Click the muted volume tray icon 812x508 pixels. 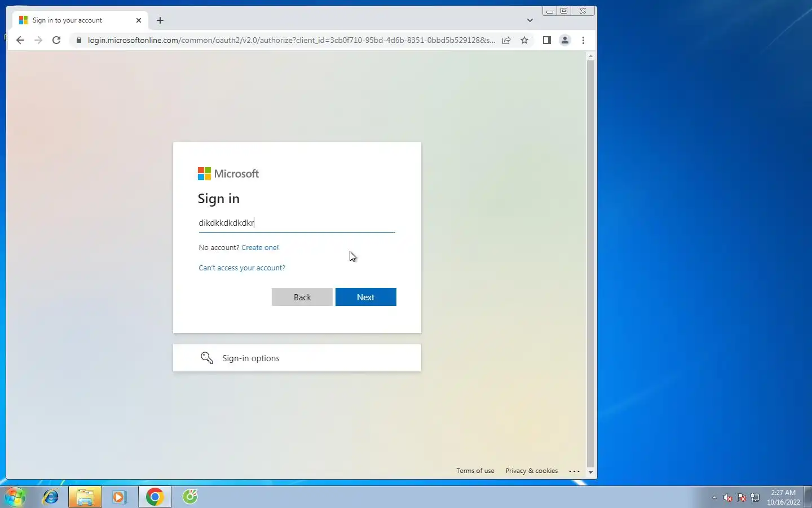[728, 498]
